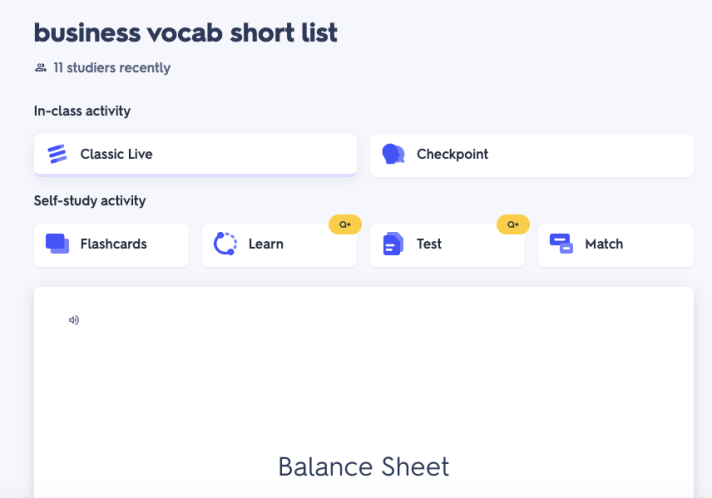Click the Test document icon
This screenshot has width=712, height=498.
(x=393, y=244)
